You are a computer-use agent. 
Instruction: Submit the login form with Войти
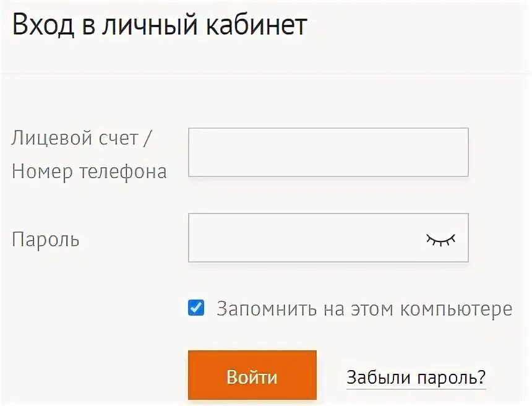click(x=252, y=376)
